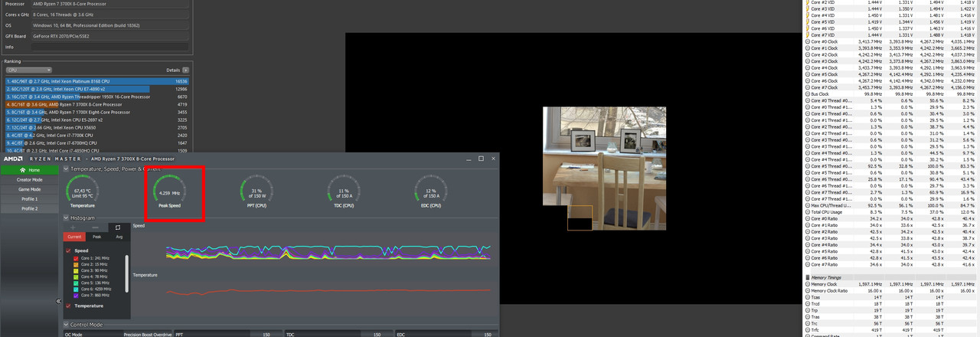The width and height of the screenshot is (980, 337).
Task: Show Avg values in histogram
Action: (118, 237)
